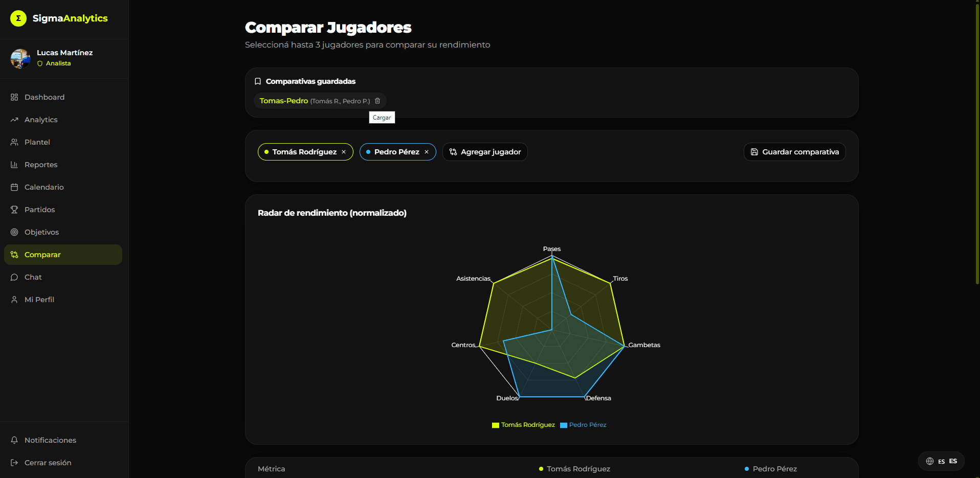Delete the saved Tomas-Pedro comparison trash icon

(x=377, y=101)
